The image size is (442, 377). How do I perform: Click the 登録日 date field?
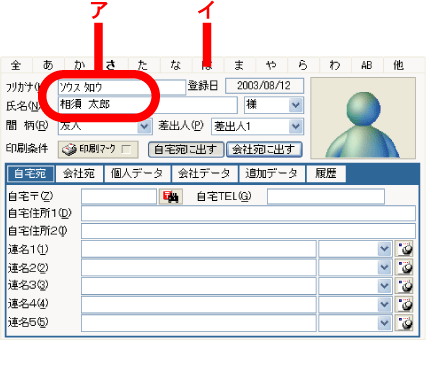(x=265, y=86)
